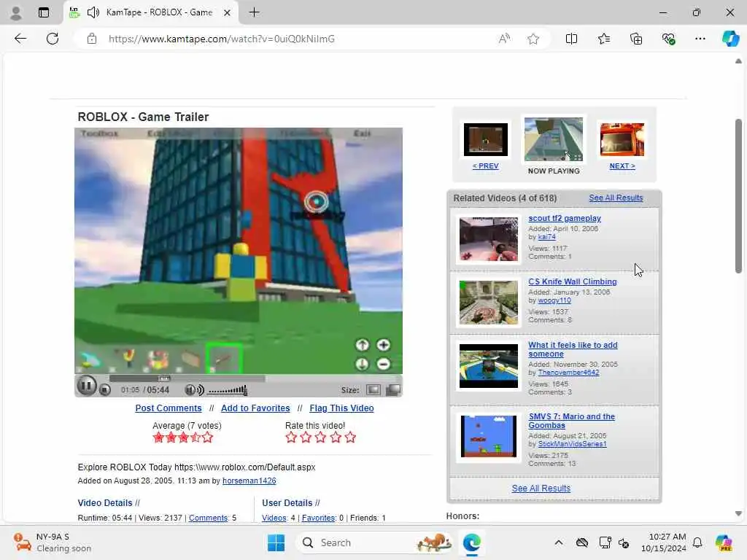Adjust the video player volume bars
The image size is (747, 560).
[x=228, y=391]
